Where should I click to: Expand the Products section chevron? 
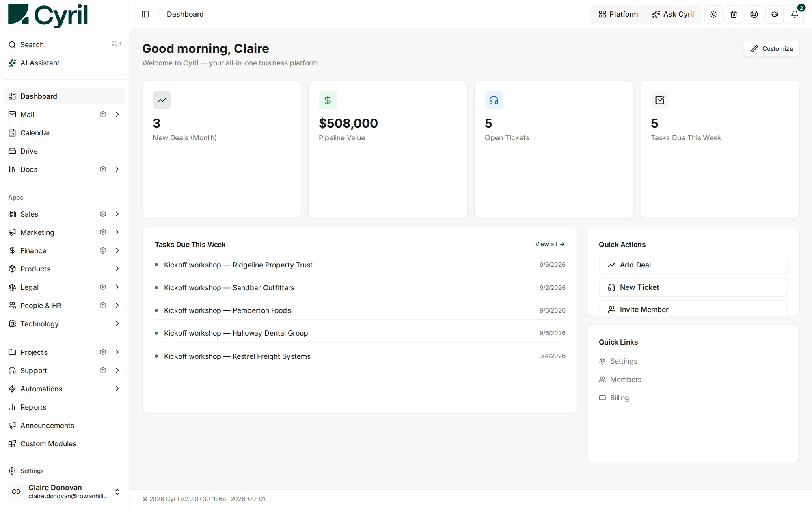(117, 269)
